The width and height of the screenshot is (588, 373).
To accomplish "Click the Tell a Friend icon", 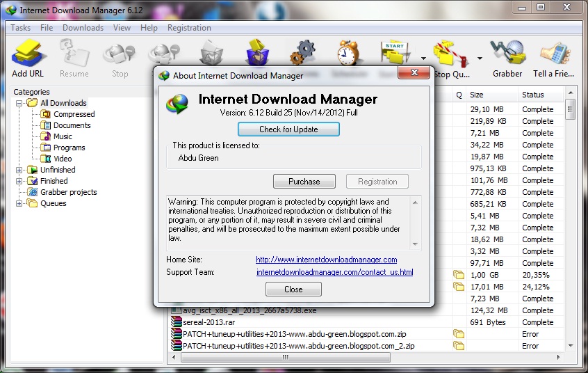I will (555, 54).
